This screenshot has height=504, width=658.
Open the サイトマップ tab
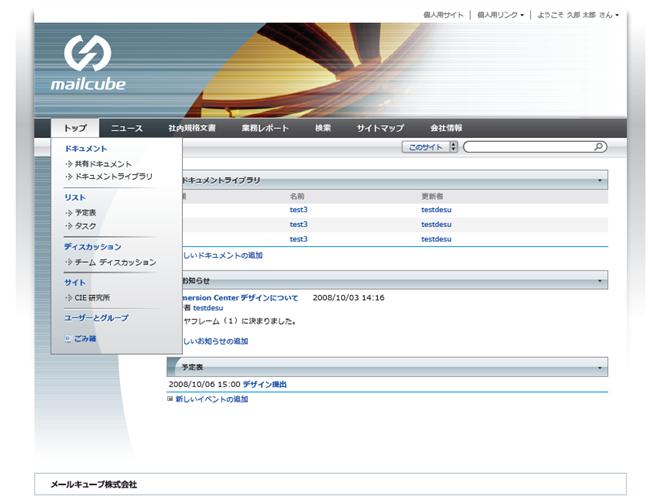380,129
